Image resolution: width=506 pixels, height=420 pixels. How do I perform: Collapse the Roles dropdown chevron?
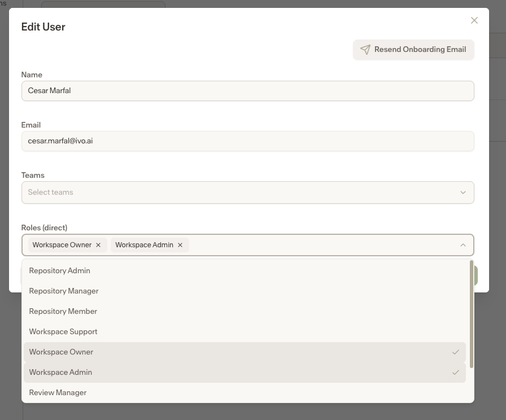pyautogui.click(x=463, y=245)
